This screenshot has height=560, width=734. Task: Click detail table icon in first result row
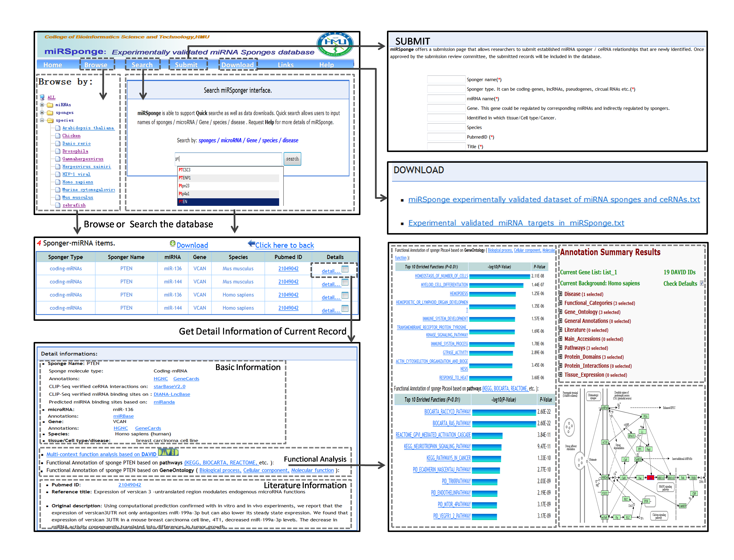click(345, 269)
